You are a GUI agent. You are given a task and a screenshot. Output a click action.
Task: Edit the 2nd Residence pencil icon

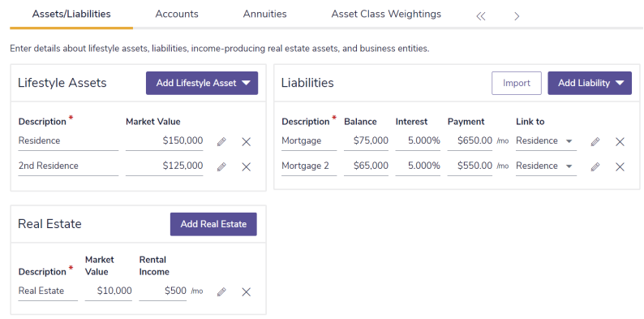tap(221, 167)
